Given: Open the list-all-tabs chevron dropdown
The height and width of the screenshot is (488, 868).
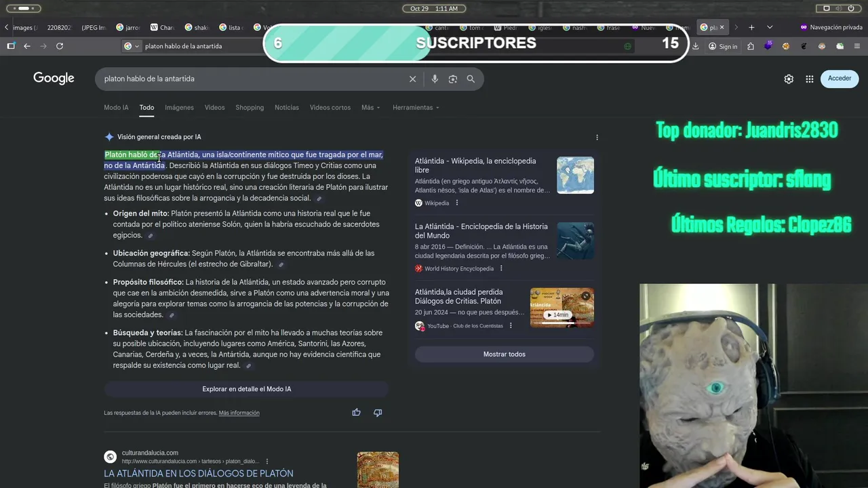Looking at the screenshot, I should click(770, 27).
